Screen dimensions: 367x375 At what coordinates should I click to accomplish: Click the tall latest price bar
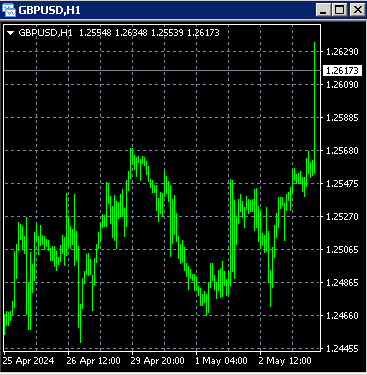pyautogui.click(x=314, y=107)
